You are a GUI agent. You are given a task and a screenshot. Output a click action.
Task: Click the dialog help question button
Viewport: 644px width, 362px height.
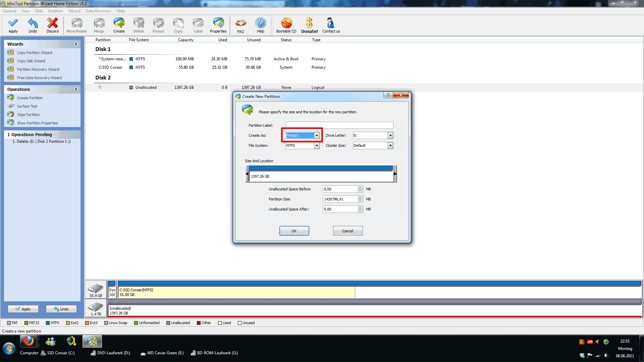point(388,95)
